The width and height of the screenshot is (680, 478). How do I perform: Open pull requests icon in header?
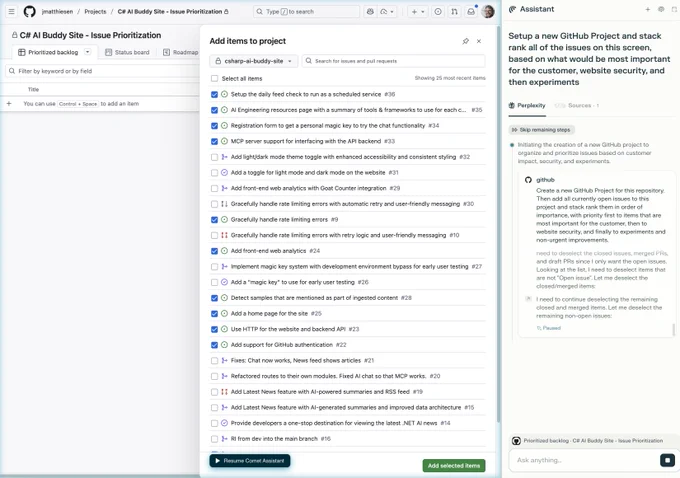coord(454,12)
